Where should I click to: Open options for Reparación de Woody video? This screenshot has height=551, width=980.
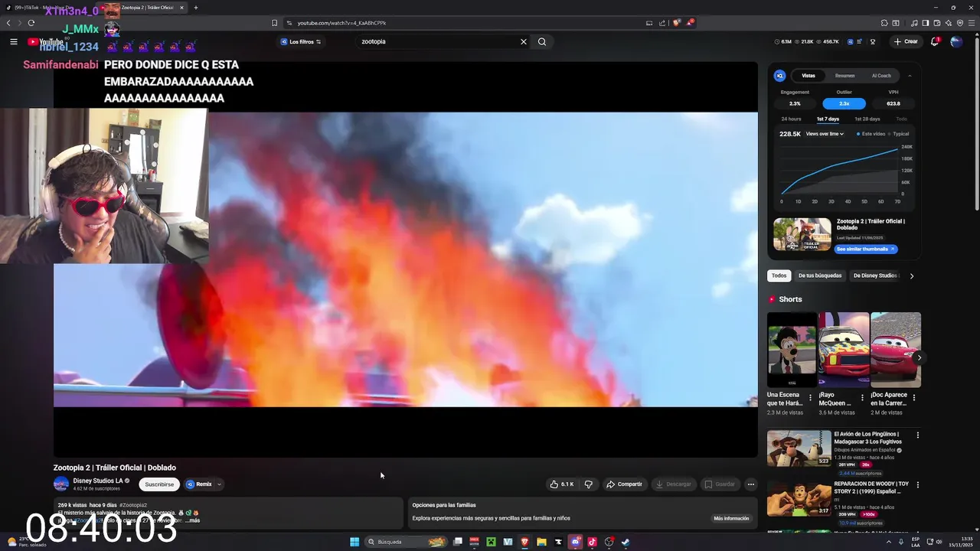pos(918,485)
